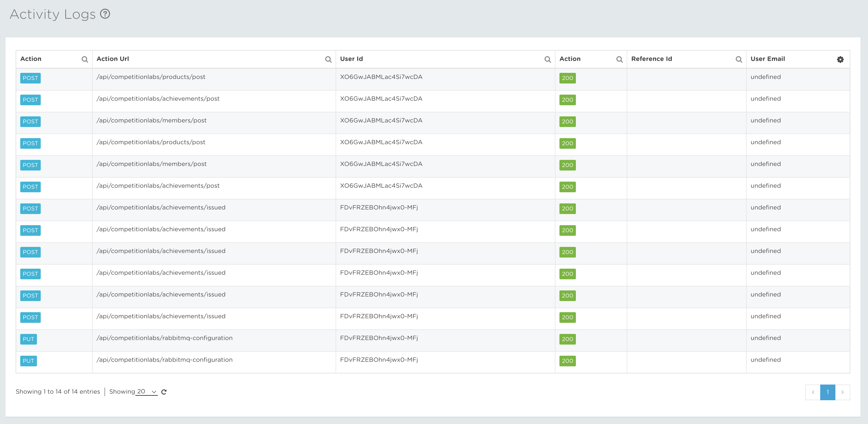Screen dimensions: 868x424
Task: Click first rabbitmq-configuration URL
Action: click(164, 338)
